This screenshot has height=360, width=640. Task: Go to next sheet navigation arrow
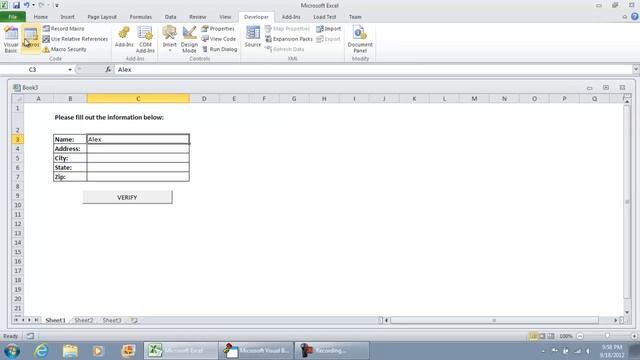pyautogui.click(x=29, y=320)
